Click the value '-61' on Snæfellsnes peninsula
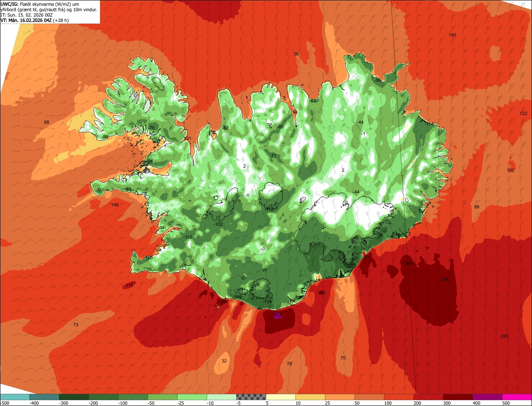 [x=128, y=189]
